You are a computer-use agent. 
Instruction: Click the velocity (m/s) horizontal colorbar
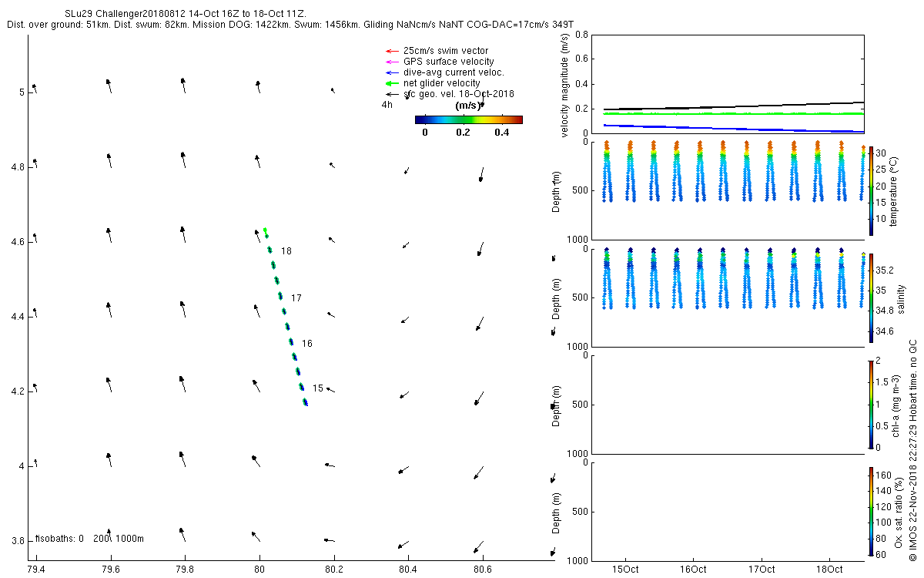468,119
